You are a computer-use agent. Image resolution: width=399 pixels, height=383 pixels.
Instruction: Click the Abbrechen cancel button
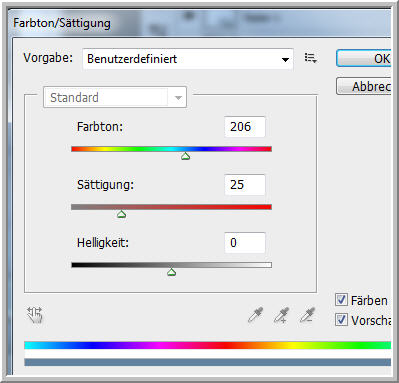click(363, 86)
